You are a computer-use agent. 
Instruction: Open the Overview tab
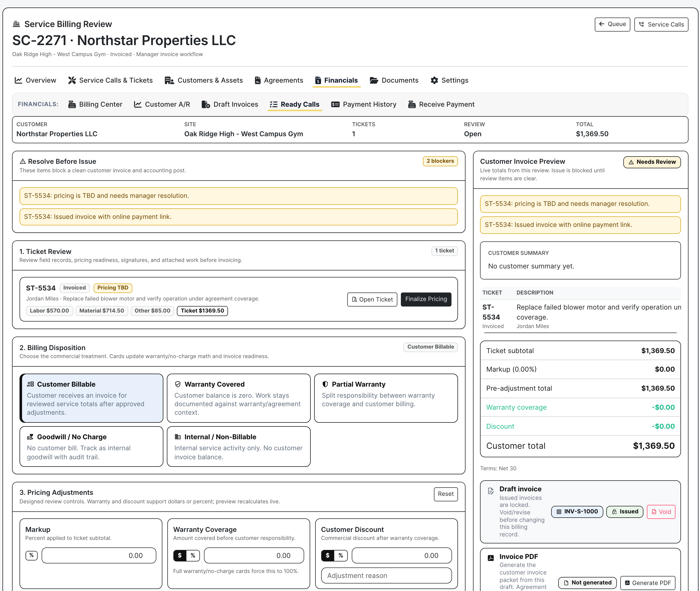[x=35, y=80]
